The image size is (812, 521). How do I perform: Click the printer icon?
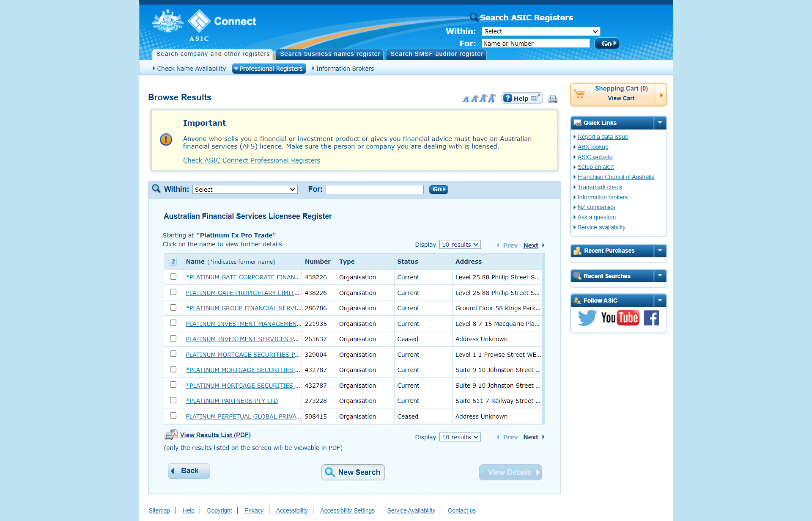pos(553,99)
